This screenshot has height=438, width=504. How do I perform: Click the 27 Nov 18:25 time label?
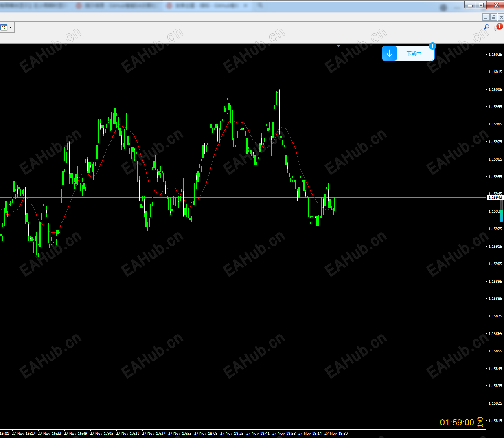(232, 434)
